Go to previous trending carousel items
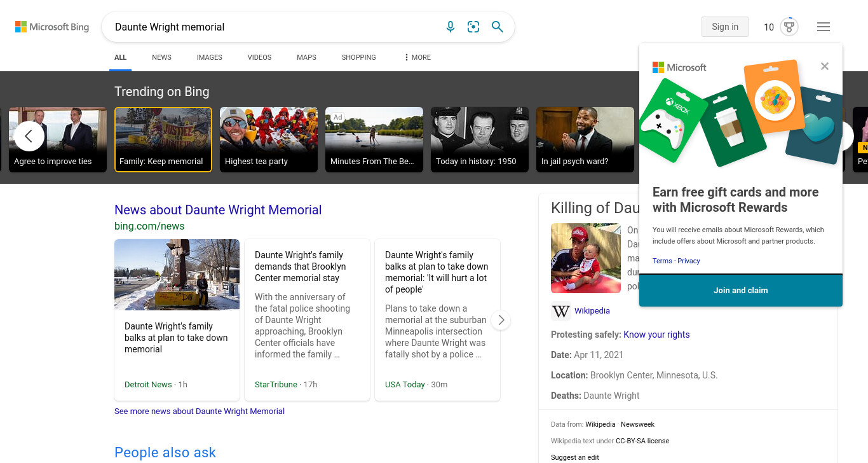The image size is (868, 463). pyautogui.click(x=29, y=136)
